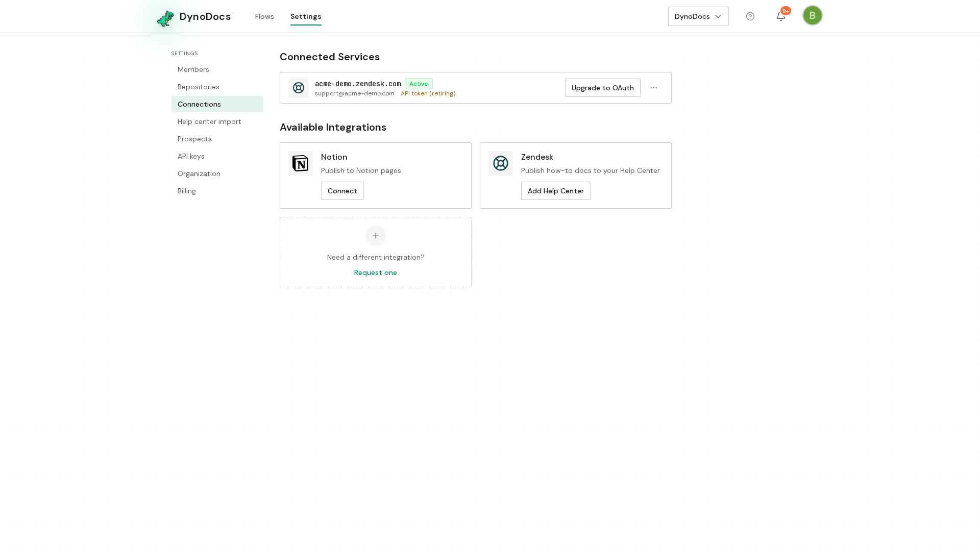Click Need a different integration text
Image resolution: width=980 pixels, height=551 pixels.
376,257
